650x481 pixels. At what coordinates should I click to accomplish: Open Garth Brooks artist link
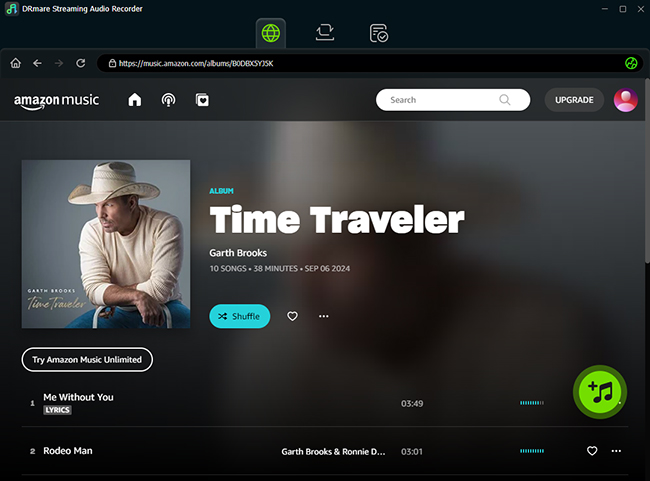pyautogui.click(x=238, y=253)
